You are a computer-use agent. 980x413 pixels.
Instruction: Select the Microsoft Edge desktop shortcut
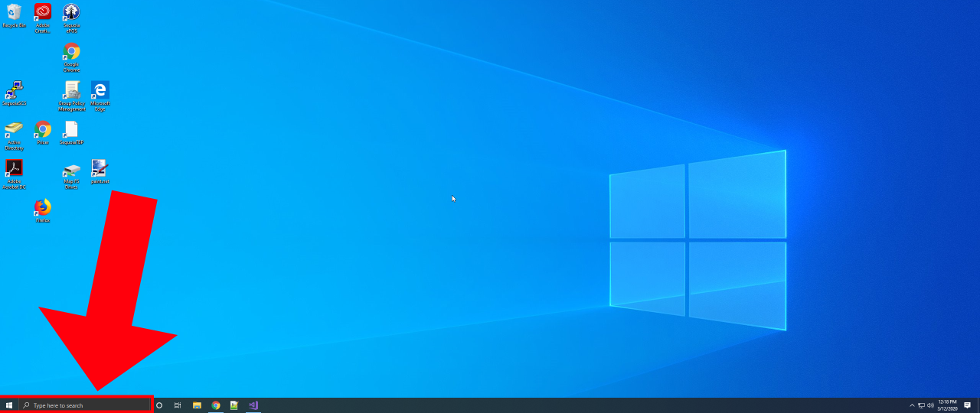[x=100, y=91]
